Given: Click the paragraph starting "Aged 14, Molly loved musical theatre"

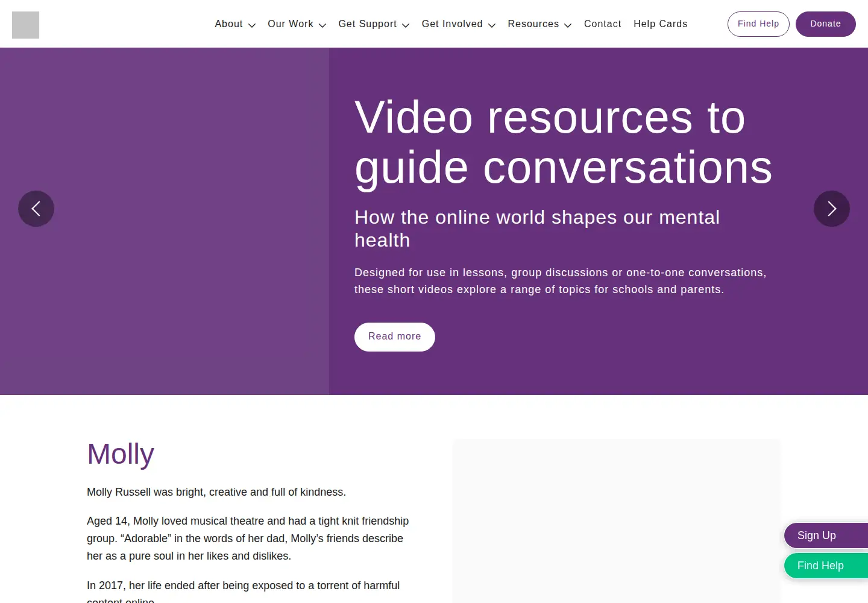Looking at the screenshot, I should [248, 538].
